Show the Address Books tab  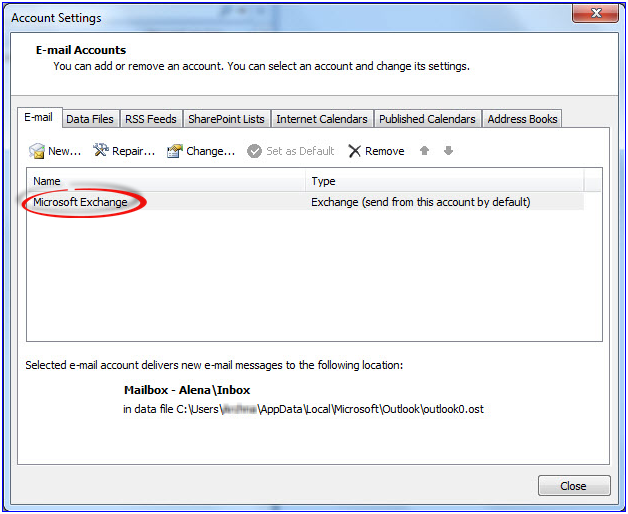coord(522,119)
